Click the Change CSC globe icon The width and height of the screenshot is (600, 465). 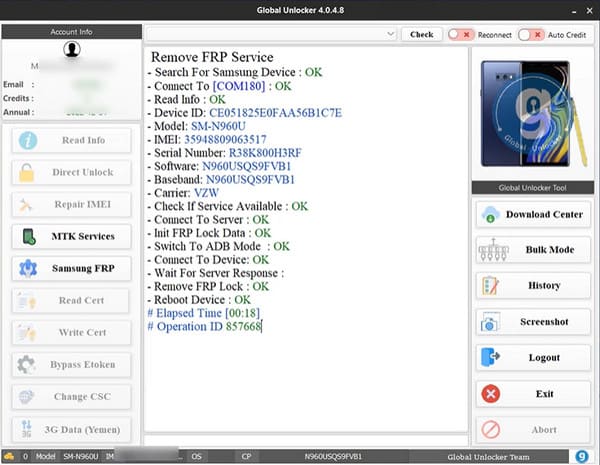click(26, 396)
